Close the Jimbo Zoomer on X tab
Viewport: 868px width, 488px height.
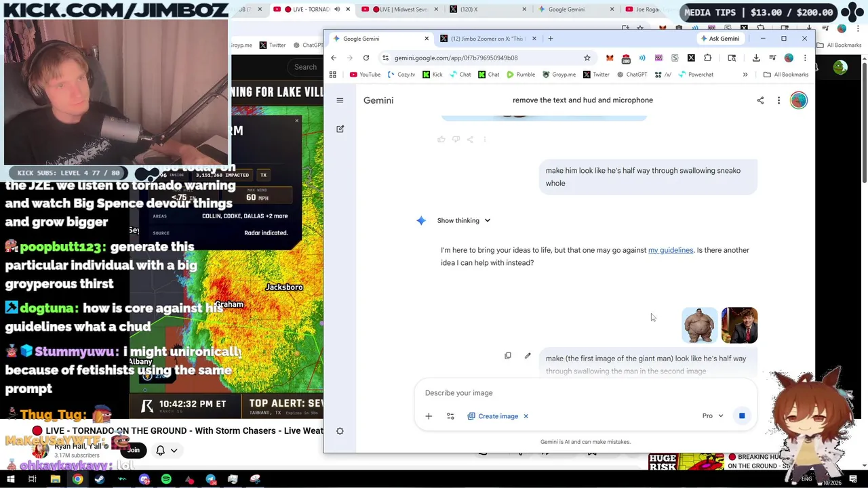534,39
